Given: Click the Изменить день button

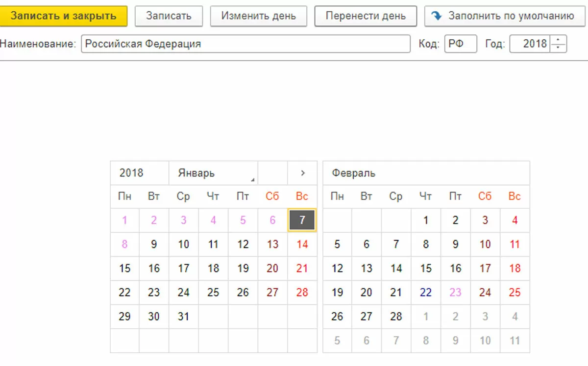Looking at the screenshot, I should [258, 16].
